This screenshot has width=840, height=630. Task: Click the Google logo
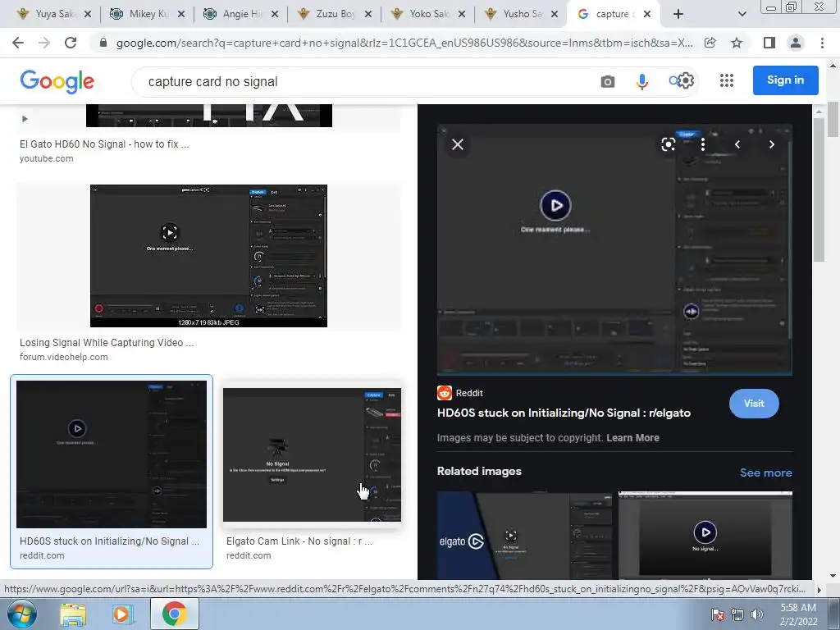[57, 81]
